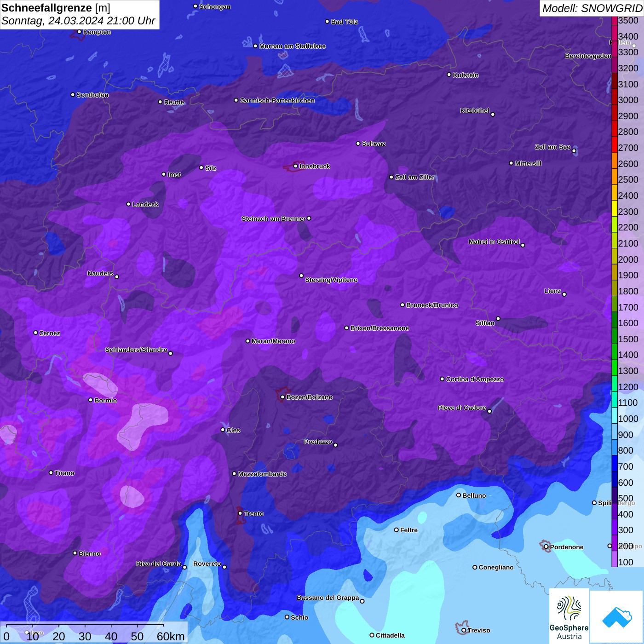Click the Cles label
Viewport: 644px width, 644px height.
[x=233, y=430]
